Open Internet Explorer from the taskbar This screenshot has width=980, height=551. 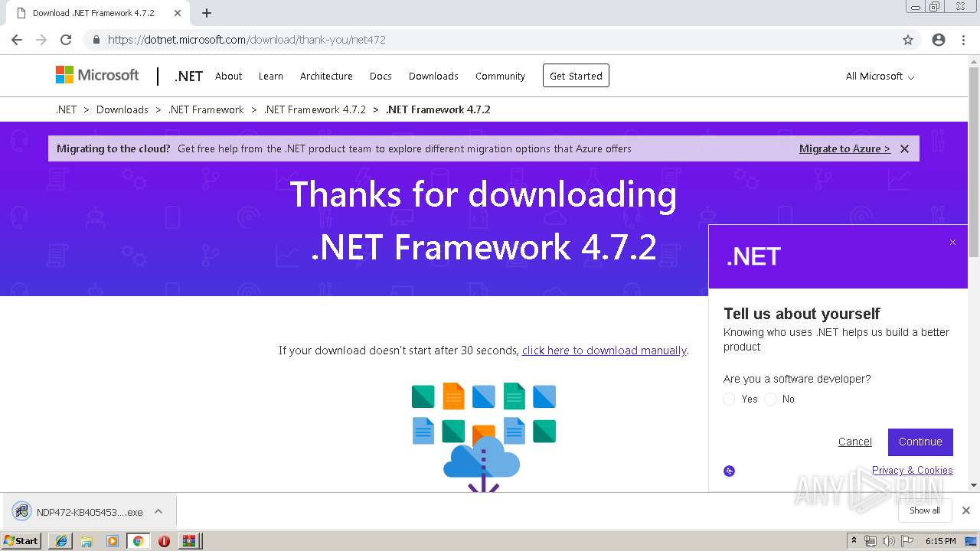pos(61,541)
